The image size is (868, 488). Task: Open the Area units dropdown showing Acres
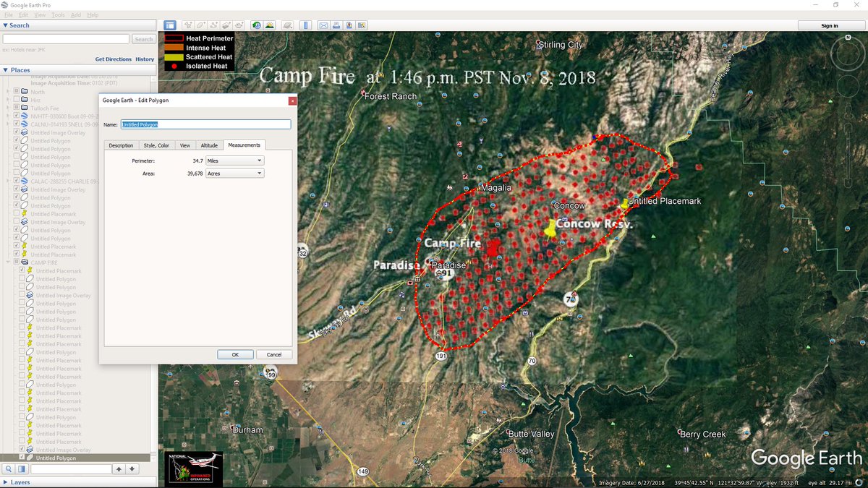pos(234,174)
